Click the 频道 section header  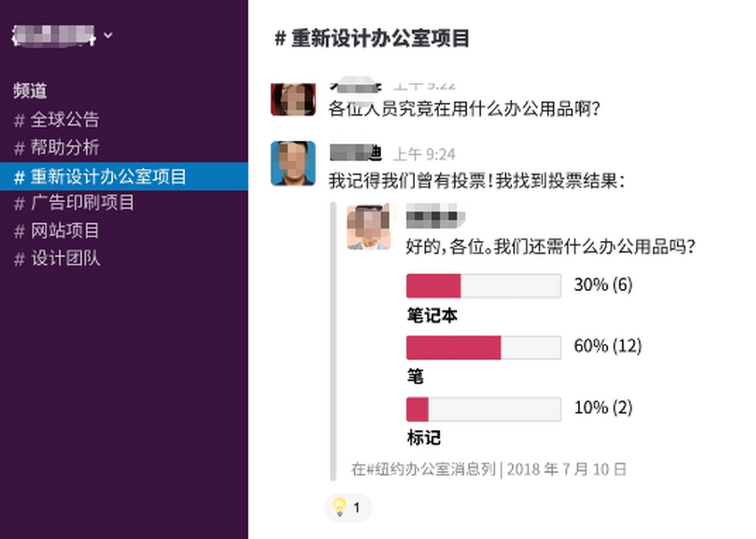pos(30,91)
